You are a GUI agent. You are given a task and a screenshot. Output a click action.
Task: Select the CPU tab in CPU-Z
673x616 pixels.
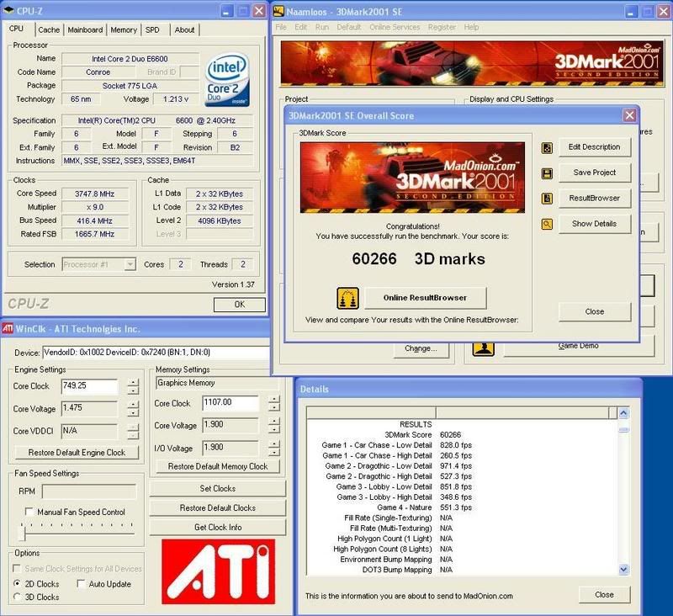pyautogui.click(x=16, y=29)
